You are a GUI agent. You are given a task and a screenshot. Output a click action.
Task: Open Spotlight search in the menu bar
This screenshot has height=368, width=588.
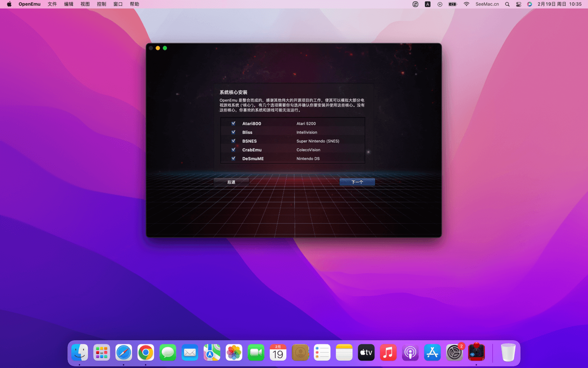point(507,4)
